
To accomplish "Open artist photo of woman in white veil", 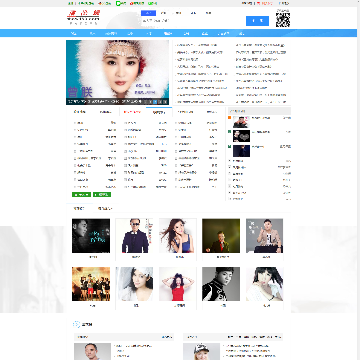I will click(134, 284).
